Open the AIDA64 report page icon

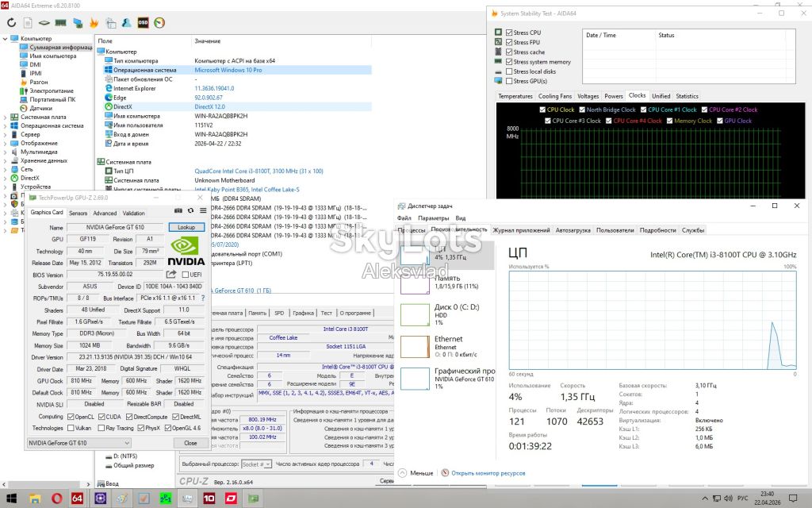coord(28,23)
